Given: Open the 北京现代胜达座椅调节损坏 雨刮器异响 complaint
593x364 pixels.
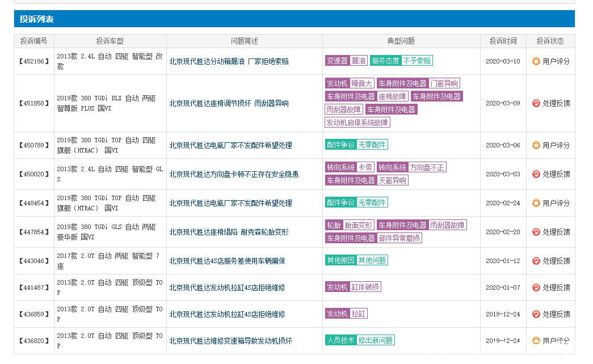Looking at the screenshot, I should pos(229,103).
